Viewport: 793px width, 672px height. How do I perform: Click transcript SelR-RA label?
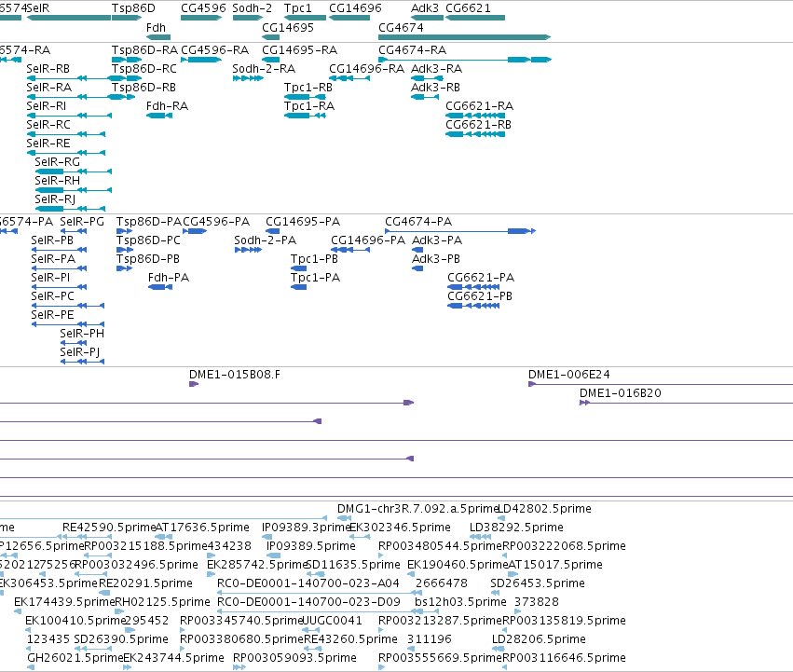[x=49, y=88]
